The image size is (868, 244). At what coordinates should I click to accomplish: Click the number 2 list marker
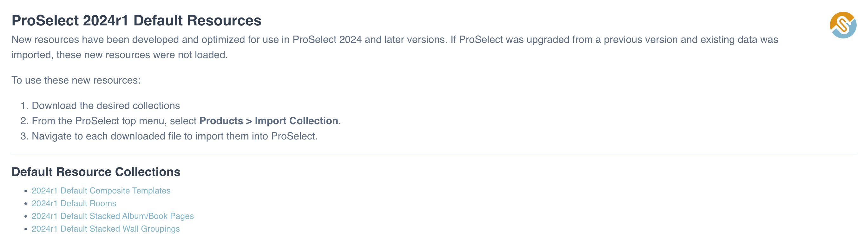pyautogui.click(x=24, y=121)
